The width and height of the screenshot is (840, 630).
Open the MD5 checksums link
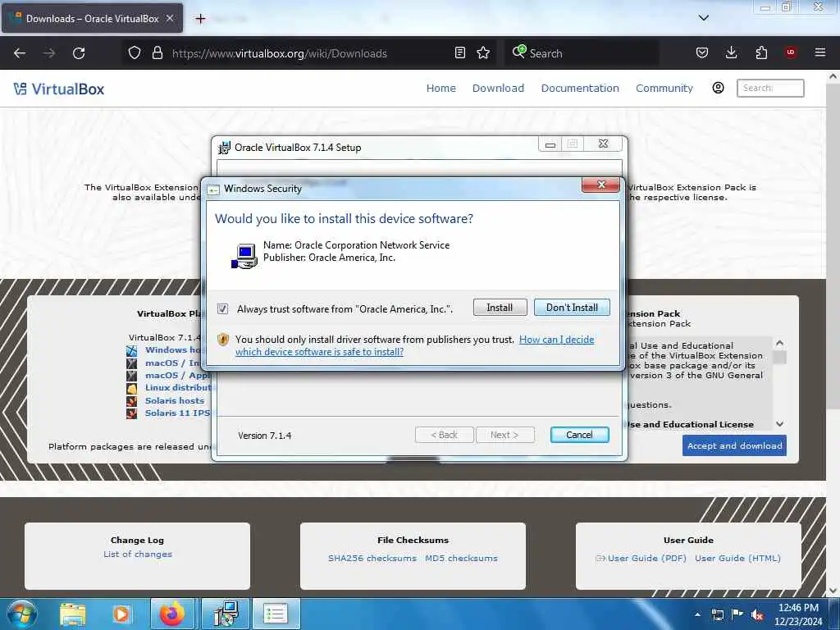tap(461, 558)
